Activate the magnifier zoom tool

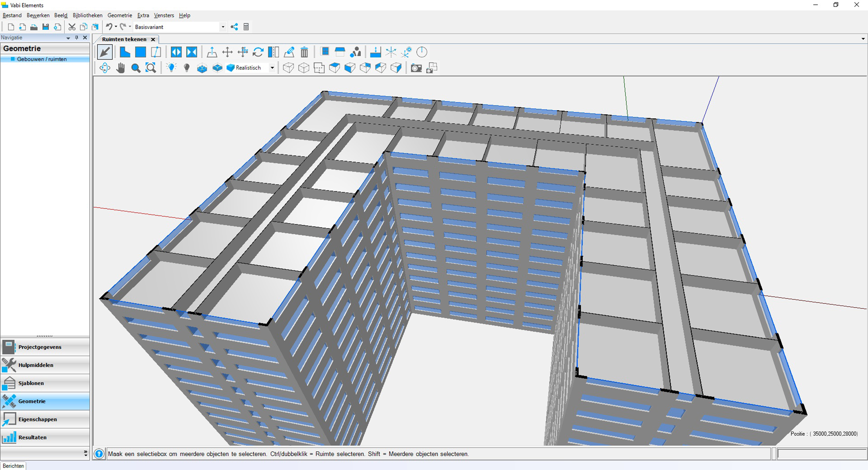coord(136,68)
